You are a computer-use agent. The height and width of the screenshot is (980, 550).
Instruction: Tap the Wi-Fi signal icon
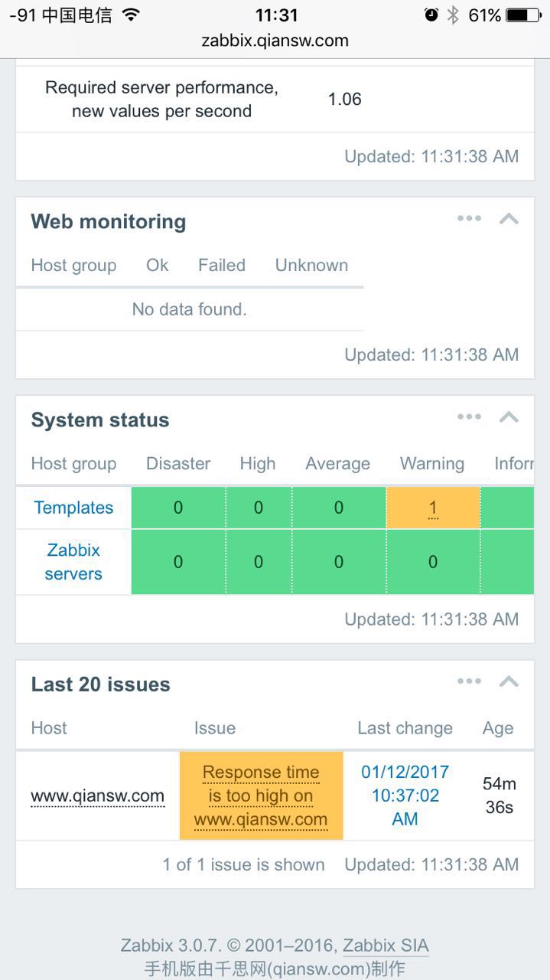click(x=132, y=15)
